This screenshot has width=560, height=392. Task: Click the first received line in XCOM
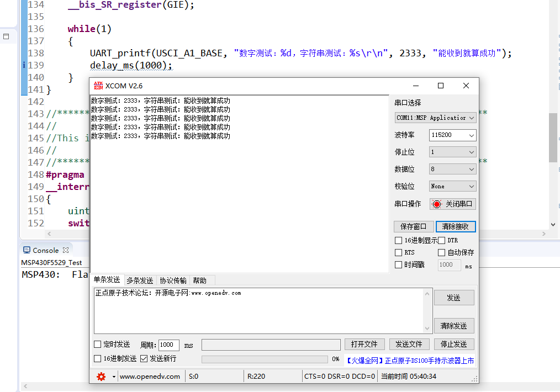click(x=160, y=100)
